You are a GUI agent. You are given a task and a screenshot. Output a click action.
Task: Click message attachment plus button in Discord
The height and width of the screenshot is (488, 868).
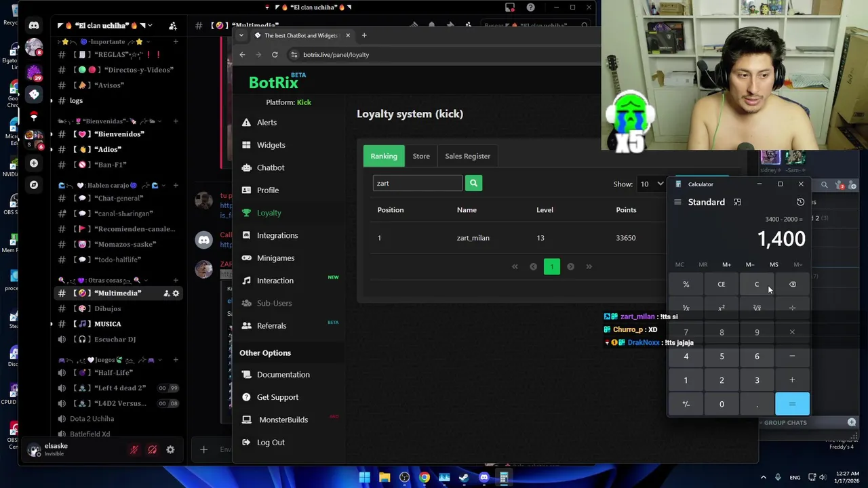tap(203, 449)
